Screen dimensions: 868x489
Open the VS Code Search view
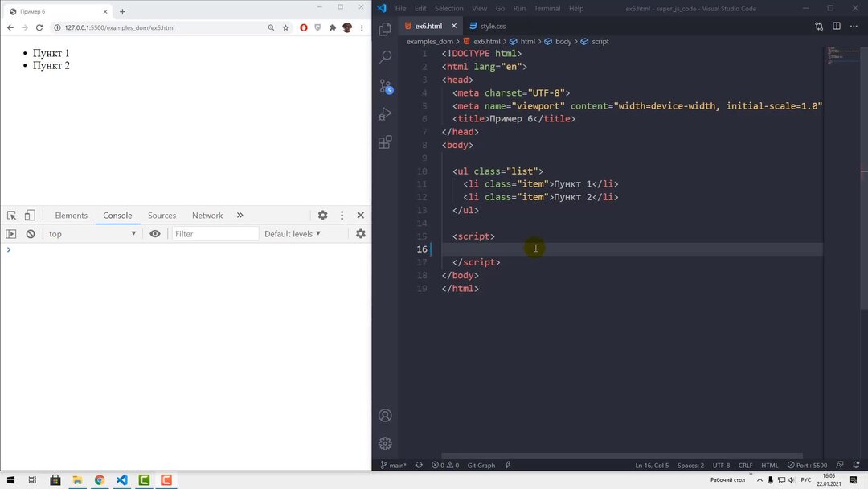click(x=385, y=56)
